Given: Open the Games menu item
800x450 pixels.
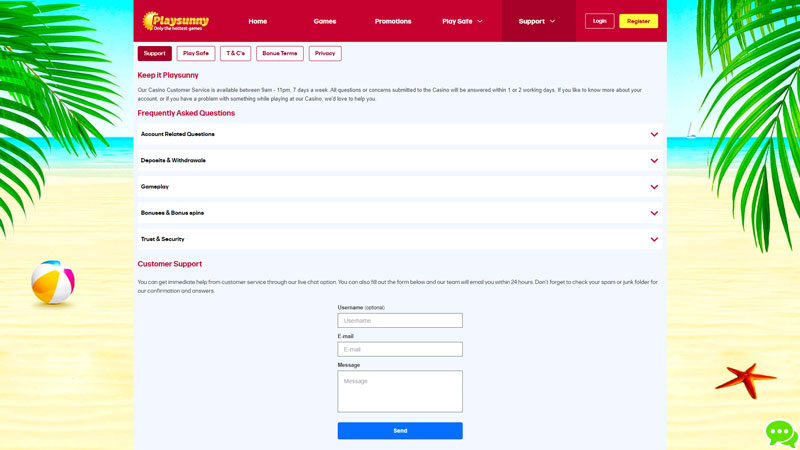Looking at the screenshot, I should pos(325,21).
